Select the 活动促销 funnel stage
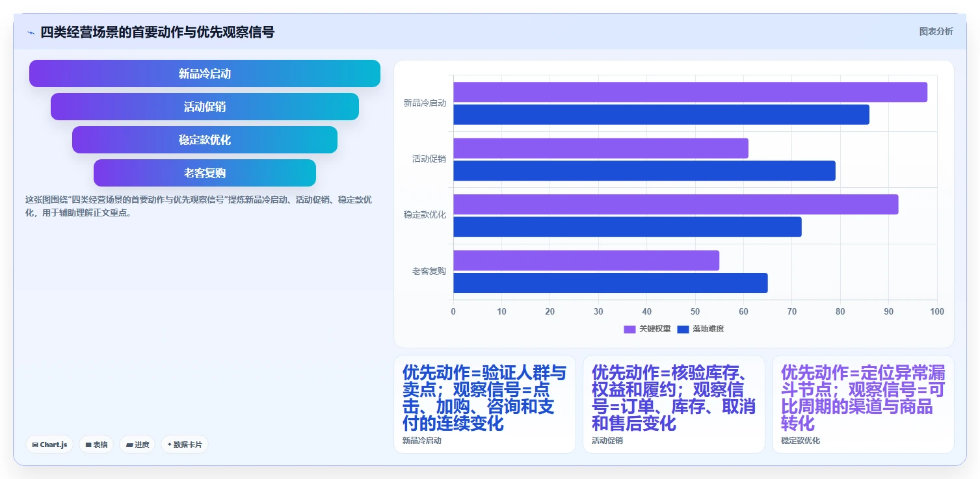The width and height of the screenshot is (980, 479). (x=205, y=107)
